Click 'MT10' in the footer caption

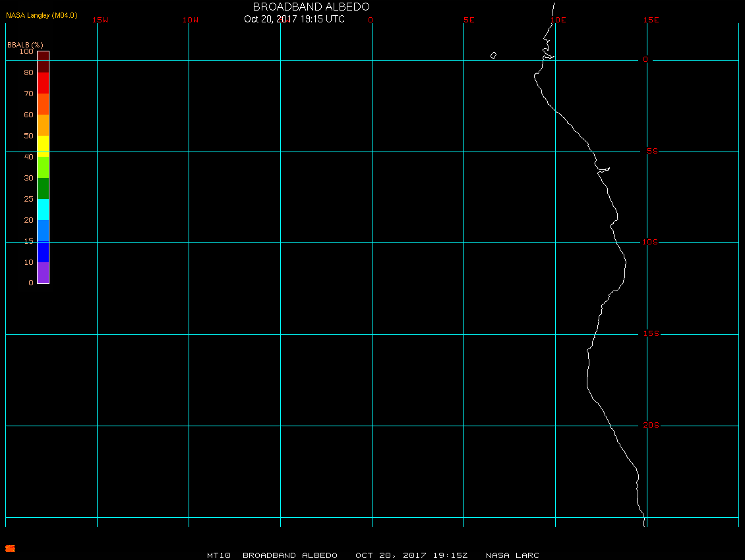point(219,555)
